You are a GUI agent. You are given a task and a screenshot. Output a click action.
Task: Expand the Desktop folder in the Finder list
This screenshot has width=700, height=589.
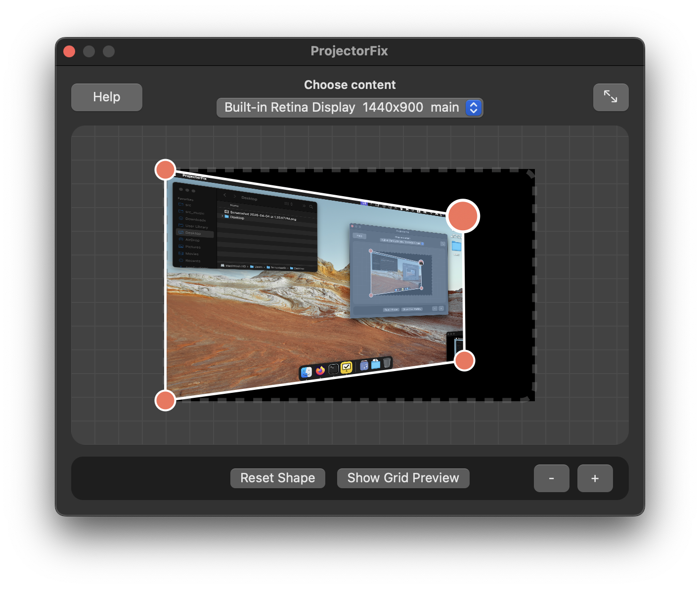(222, 216)
